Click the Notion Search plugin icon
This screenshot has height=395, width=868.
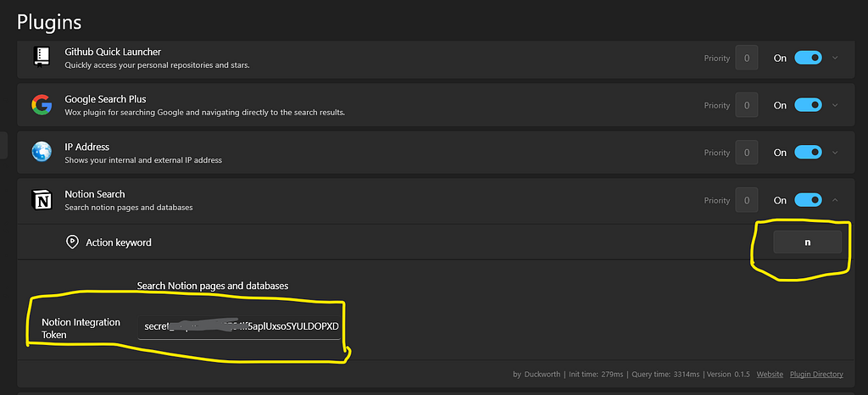pos(42,200)
